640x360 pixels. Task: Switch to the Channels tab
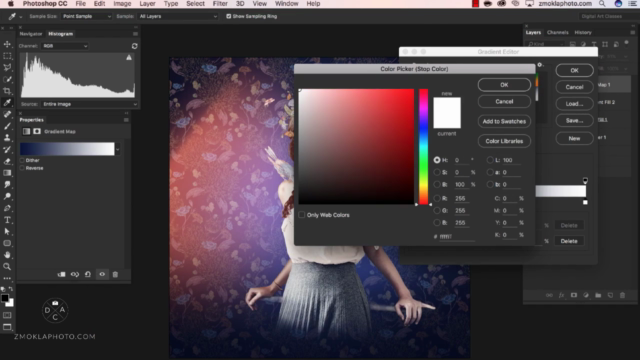(x=557, y=32)
